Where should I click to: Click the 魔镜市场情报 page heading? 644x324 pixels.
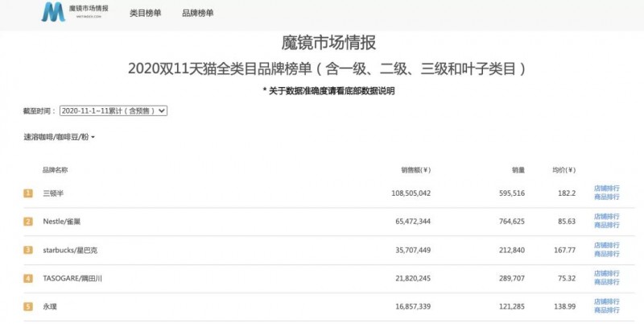pyautogui.click(x=328, y=44)
